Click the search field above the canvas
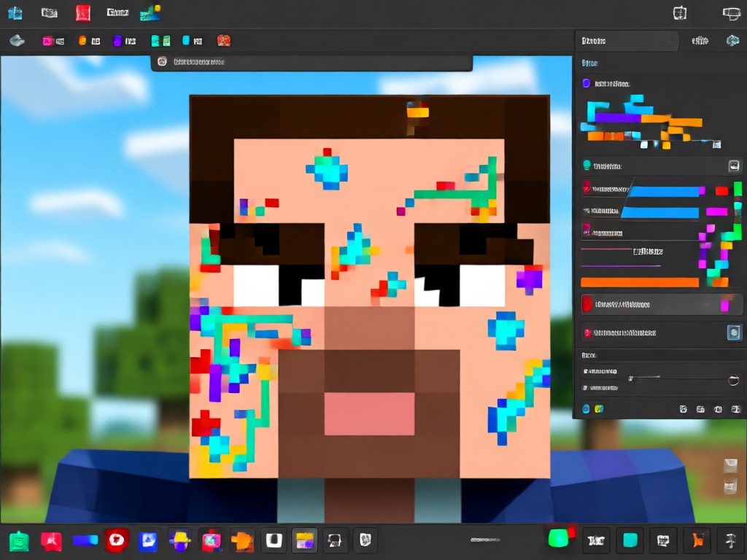This screenshot has width=747, height=560. [311, 62]
